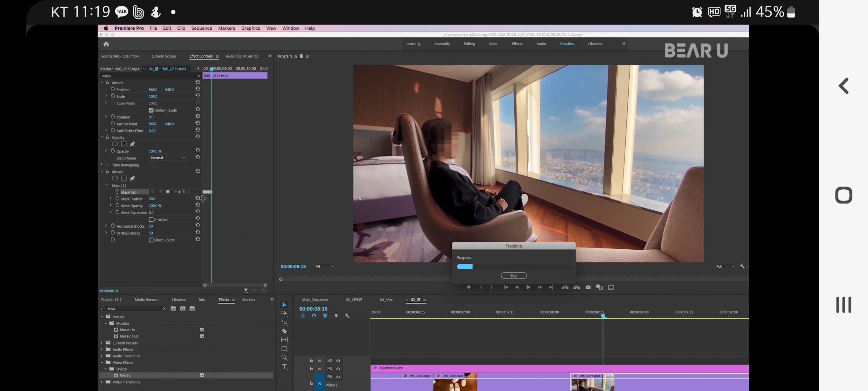Create ellipse mask under Opacity effect

(115, 144)
